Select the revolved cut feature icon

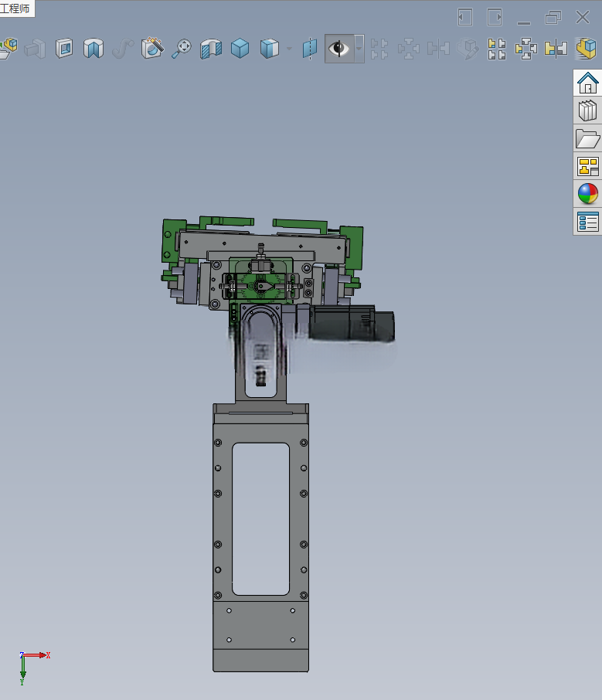(94, 48)
